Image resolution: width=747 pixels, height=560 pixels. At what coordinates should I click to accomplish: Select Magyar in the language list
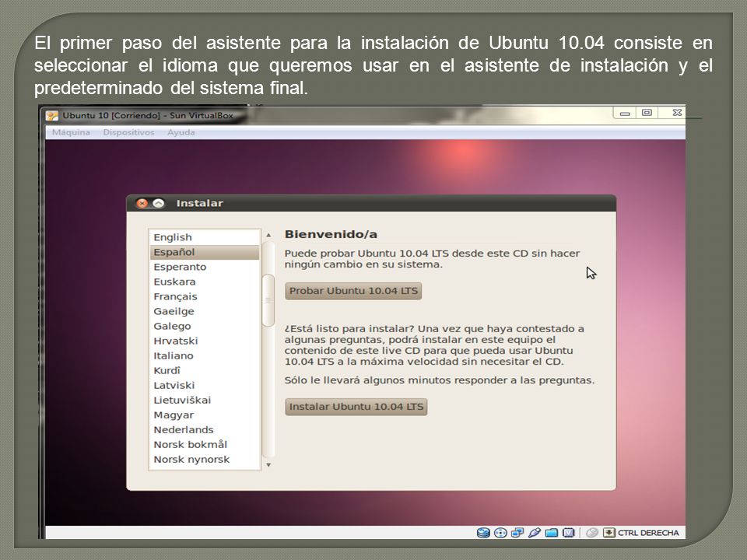(x=205, y=415)
